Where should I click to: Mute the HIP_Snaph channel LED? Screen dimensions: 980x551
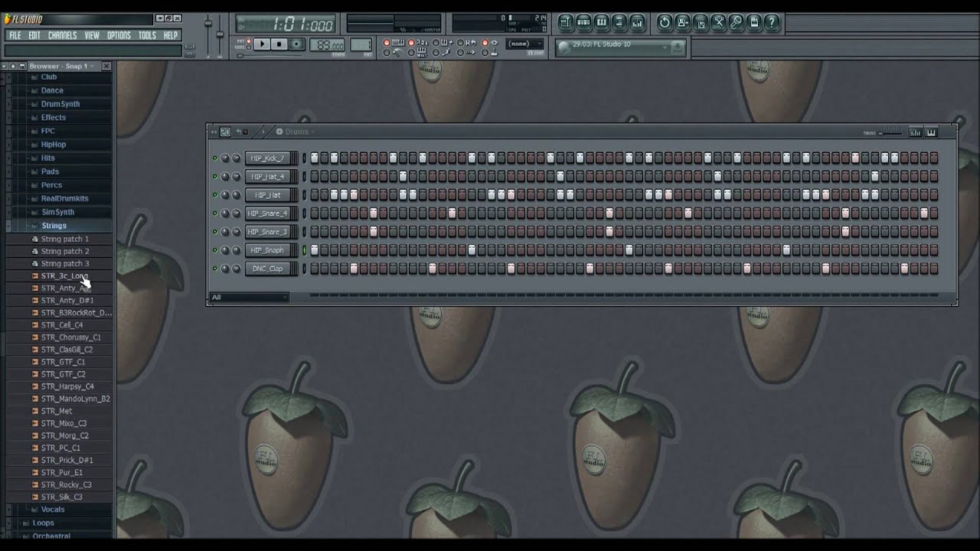(x=214, y=250)
